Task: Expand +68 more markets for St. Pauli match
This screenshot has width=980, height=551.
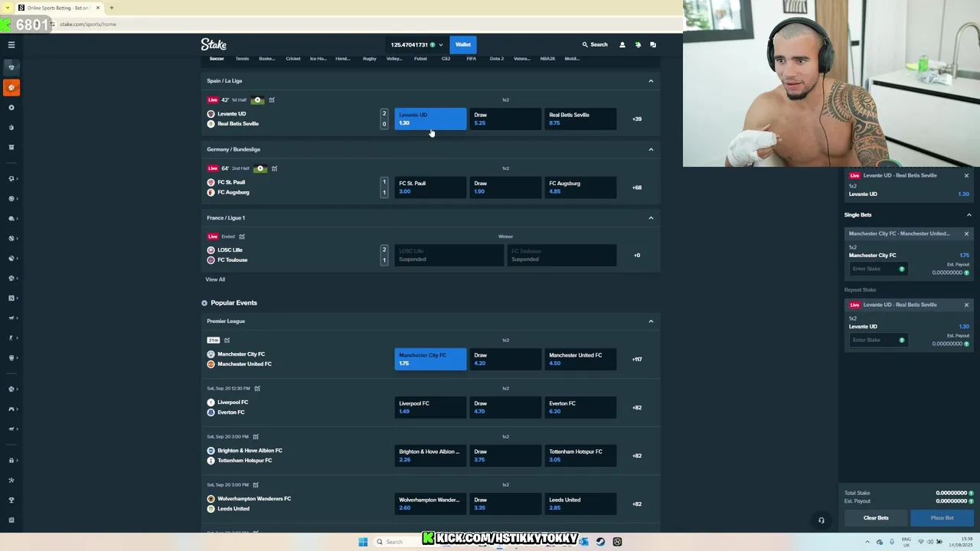Action: click(637, 187)
